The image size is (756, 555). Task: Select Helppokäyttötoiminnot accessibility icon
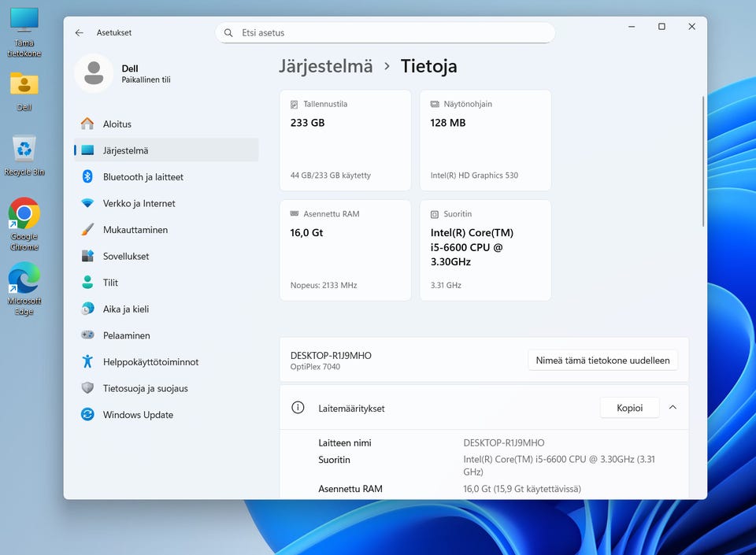[87, 362]
